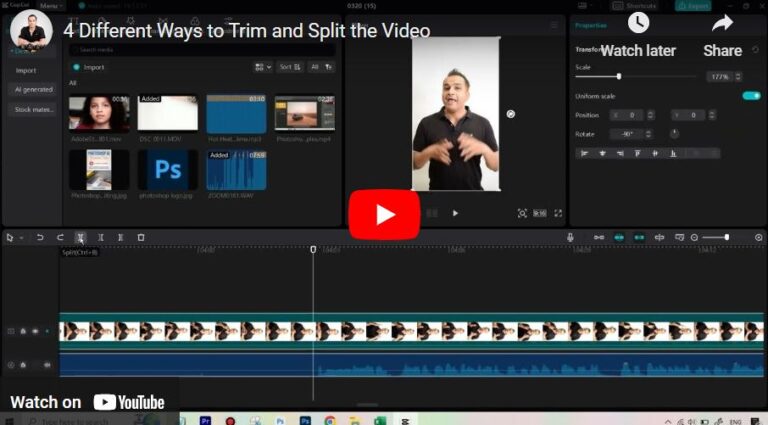The width and height of the screenshot is (768, 425).
Task: Choose the delete-right trim icon
Action: (120, 237)
